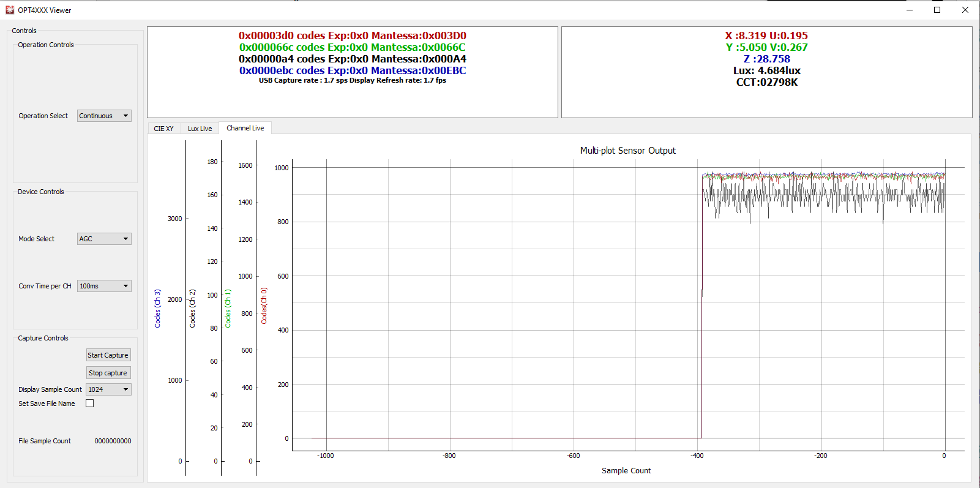Switch to the Lux Live tab
Screen dimensions: 980x488
click(x=200, y=129)
